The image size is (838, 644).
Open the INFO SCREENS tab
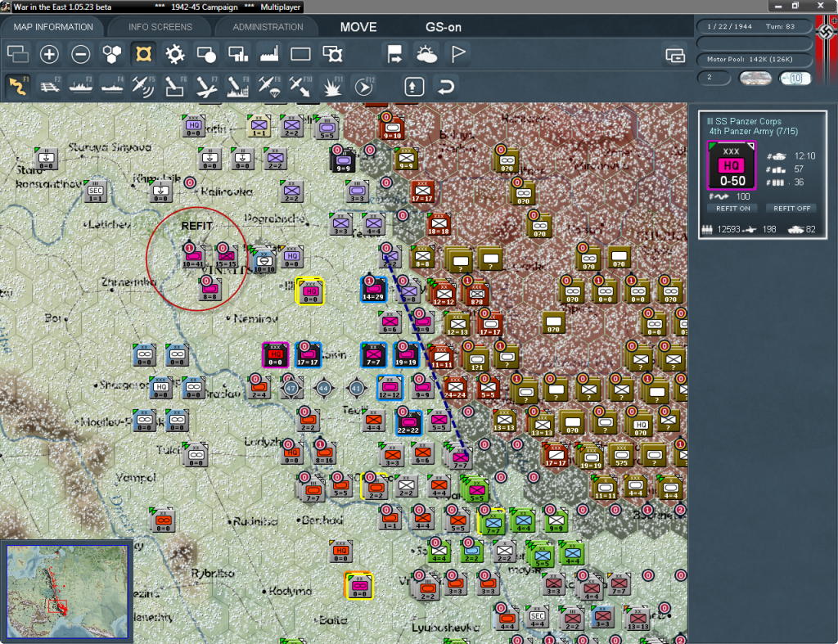point(160,27)
